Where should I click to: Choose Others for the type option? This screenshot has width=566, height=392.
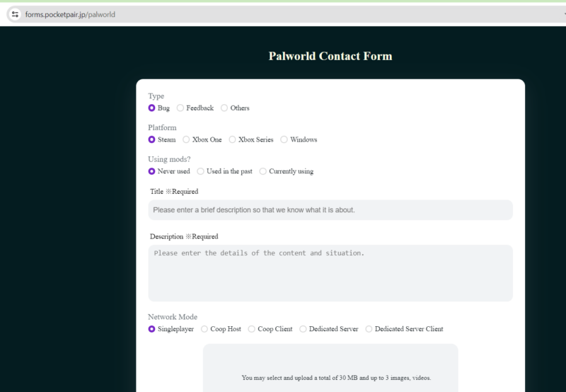pyautogui.click(x=224, y=108)
